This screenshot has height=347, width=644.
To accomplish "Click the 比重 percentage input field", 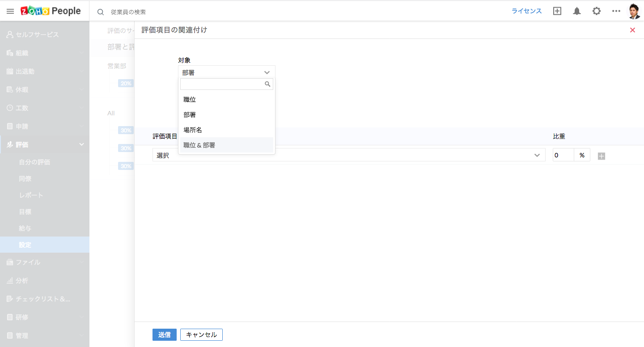I will click(x=563, y=155).
